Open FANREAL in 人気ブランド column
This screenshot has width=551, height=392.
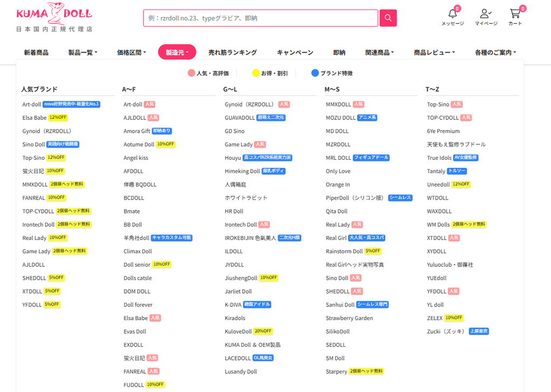pos(33,198)
